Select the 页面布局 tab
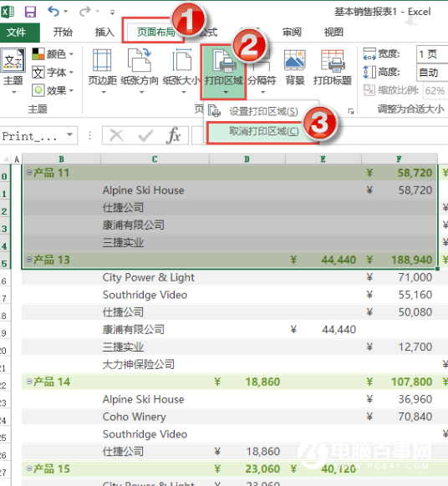This screenshot has width=448, height=486. [156, 32]
